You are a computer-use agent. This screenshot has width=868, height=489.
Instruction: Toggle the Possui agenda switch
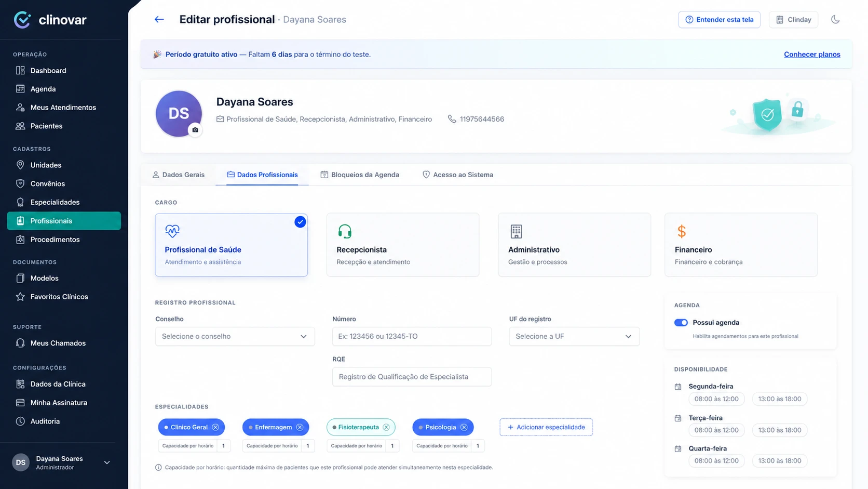tap(681, 323)
